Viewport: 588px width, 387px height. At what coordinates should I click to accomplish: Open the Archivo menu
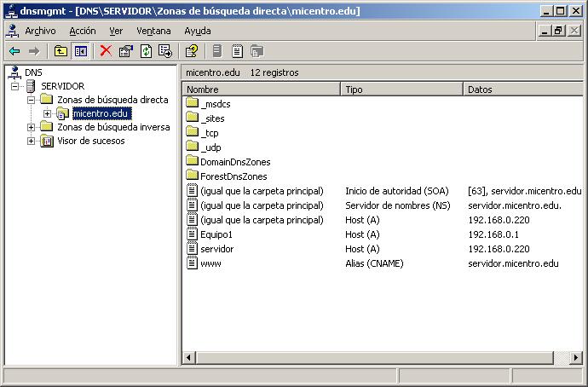[40, 32]
